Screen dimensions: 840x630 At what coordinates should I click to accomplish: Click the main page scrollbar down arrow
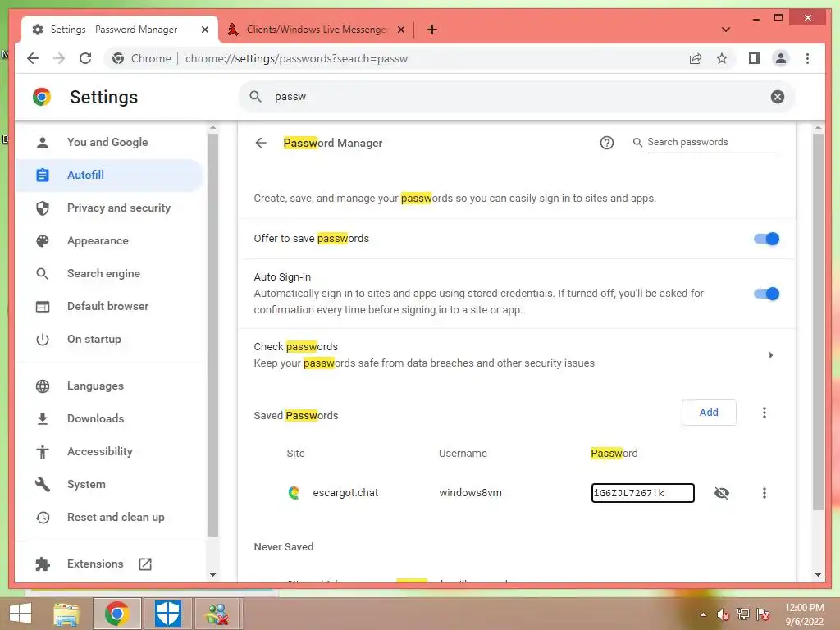pos(818,575)
